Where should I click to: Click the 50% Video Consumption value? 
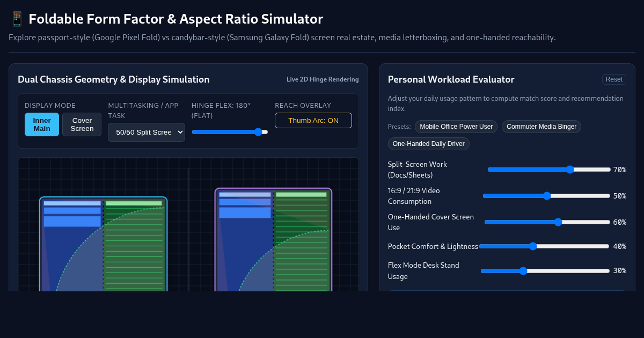(x=620, y=196)
